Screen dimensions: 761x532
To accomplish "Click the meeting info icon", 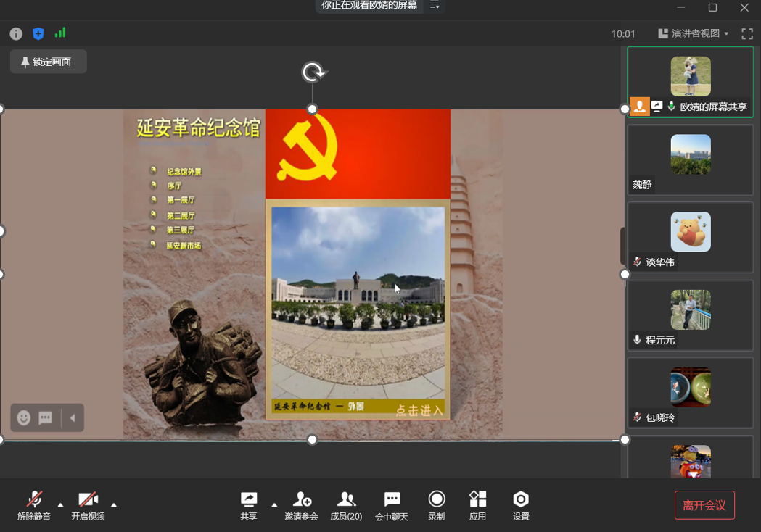I will (x=16, y=34).
